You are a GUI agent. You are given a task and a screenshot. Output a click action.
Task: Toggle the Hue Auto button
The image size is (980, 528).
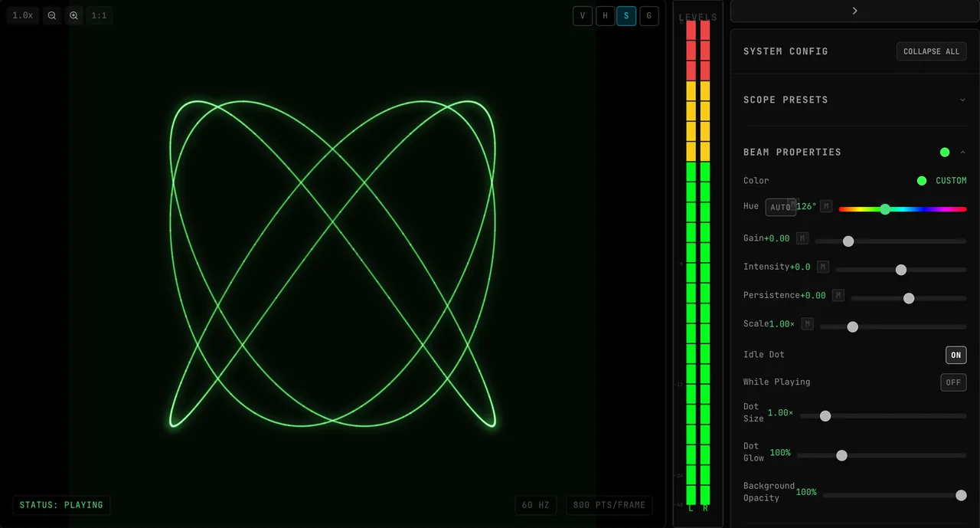pos(781,207)
